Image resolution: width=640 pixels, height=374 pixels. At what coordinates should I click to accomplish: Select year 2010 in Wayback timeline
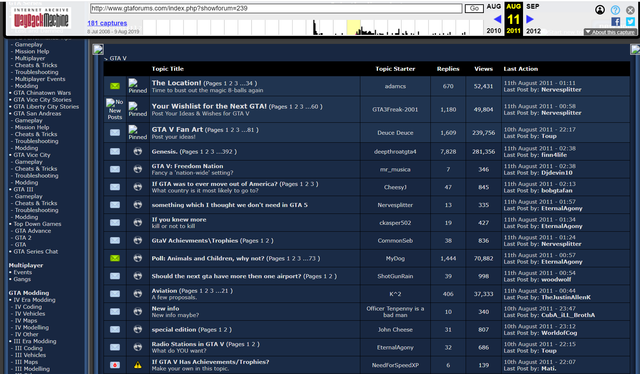coord(493,31)
